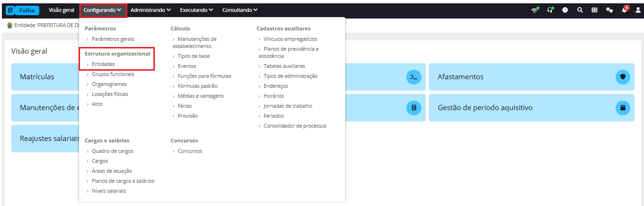This screenshot has width=644, height=206.
Task: Click the shield icon on Afastamentos card
Action: coord(623,77)
